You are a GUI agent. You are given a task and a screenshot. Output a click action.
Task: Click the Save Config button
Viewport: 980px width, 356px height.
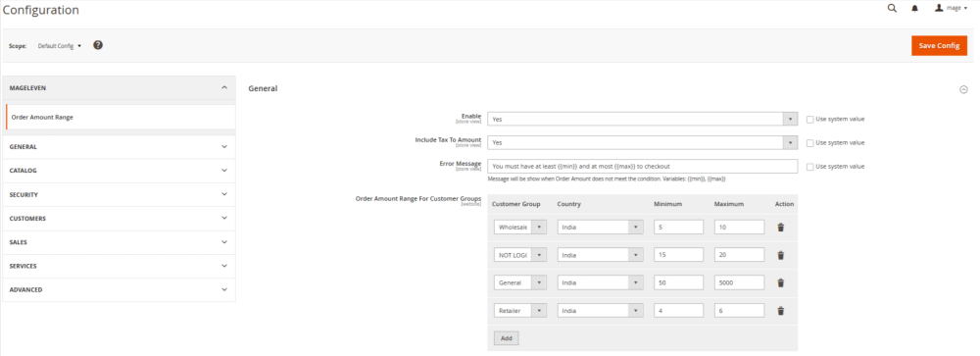pos(939,46)
